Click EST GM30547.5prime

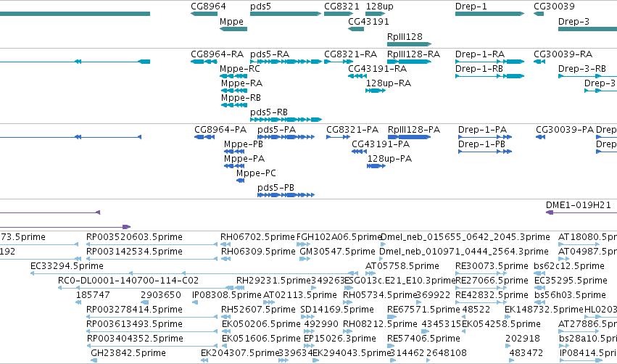[305, 259]
